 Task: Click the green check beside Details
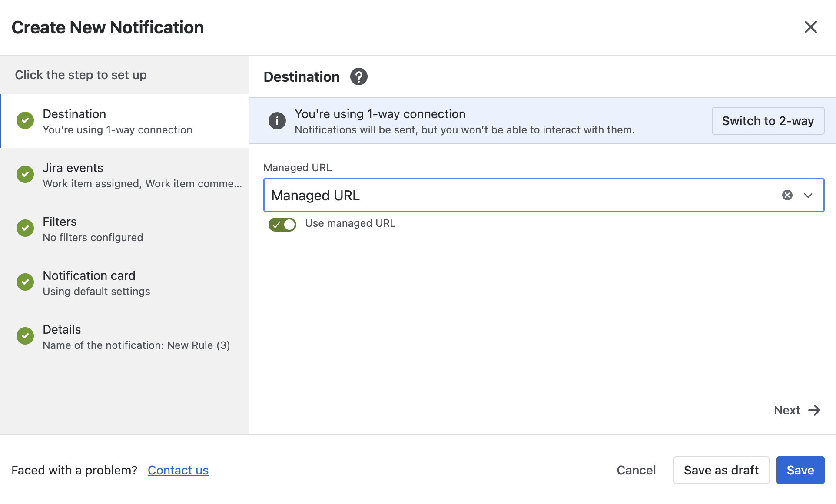(x=25, y=336)
